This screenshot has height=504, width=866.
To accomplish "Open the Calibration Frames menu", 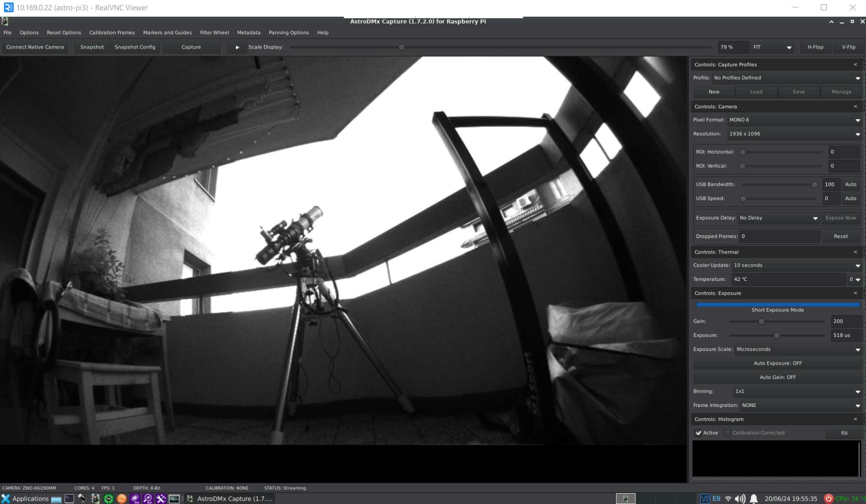I will (112, 33).
